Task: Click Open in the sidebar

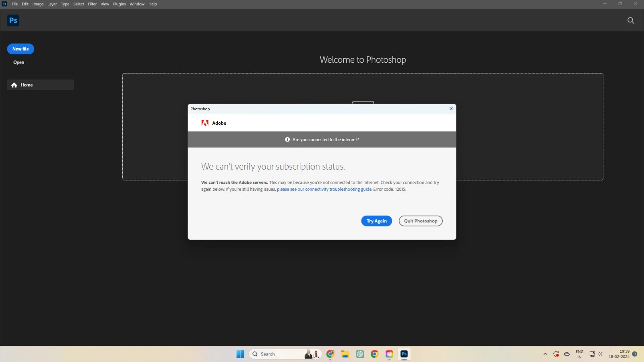Action: click(x=19, y=62)
